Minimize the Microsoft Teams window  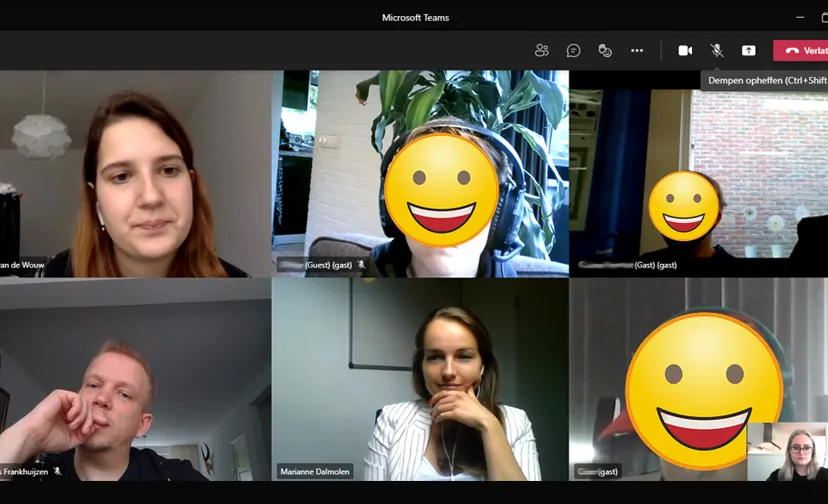[798, 17]
